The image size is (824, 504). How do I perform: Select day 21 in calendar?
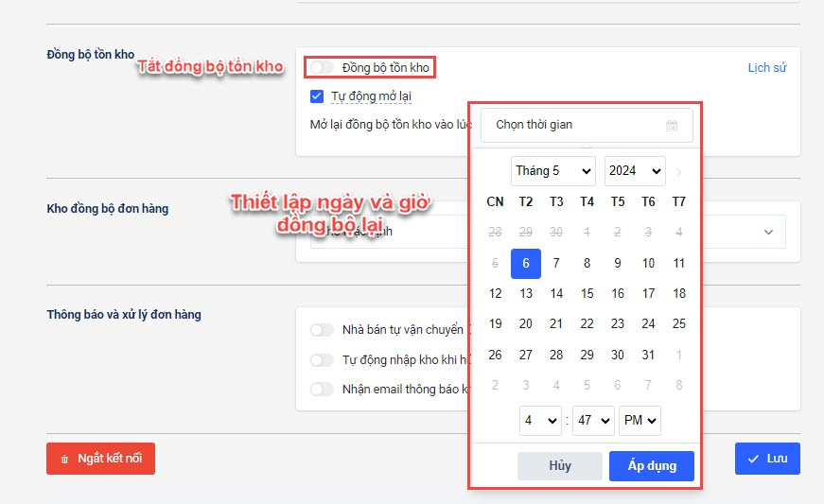coord(556,324)
